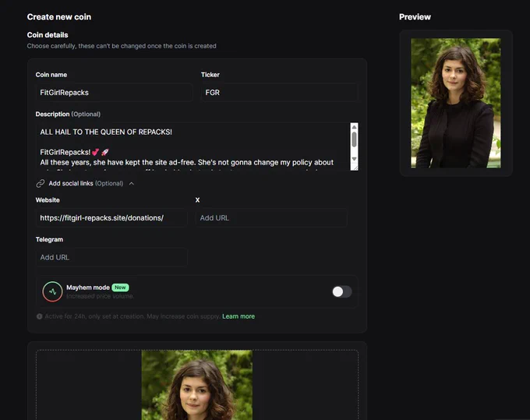Screen dimensions: 530x420
Task: Click the info icon before Active for 24h
Action: (39, 316)
